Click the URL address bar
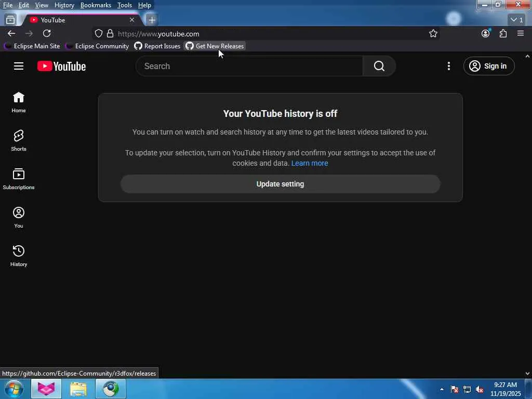The height and width of the screenshot is (399, 532). (264, 34)
